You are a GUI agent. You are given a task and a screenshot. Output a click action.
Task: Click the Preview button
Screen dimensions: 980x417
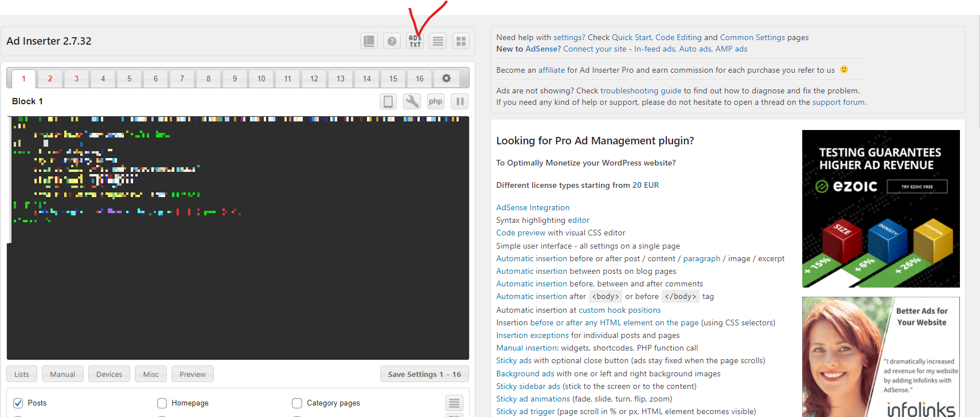[x=193, y=374]
